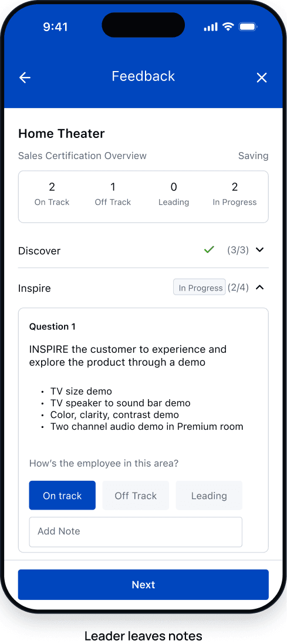Tap the Sales Certification Overview label

[82, 156]
